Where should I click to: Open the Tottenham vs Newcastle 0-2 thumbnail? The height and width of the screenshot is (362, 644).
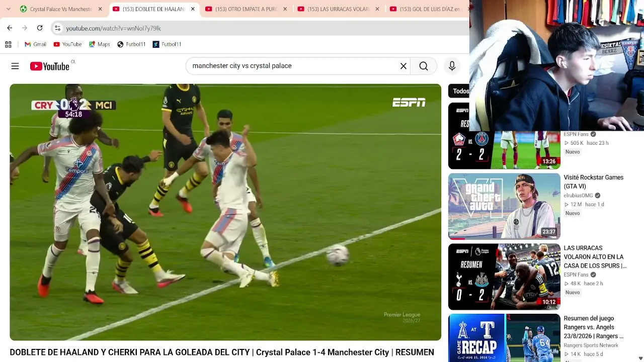point(504,277)
